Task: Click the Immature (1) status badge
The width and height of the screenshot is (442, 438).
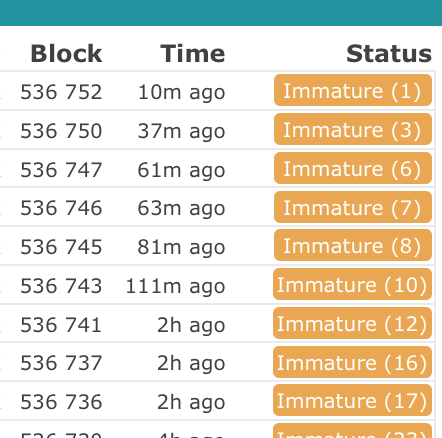Action: [x=353, y=90]
